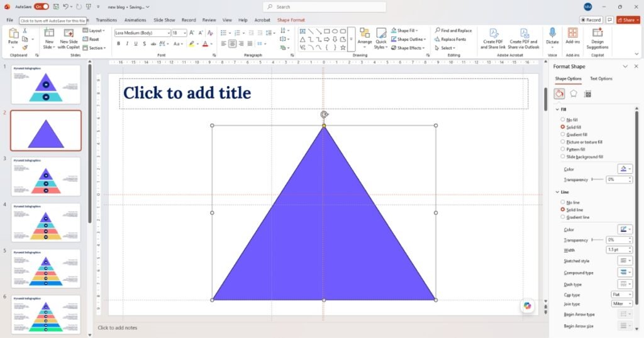The width and height of the screenshot is (644, 338).
Task: Center align the paragraph text
Action: pyautogui.click(x=232, y=44)
